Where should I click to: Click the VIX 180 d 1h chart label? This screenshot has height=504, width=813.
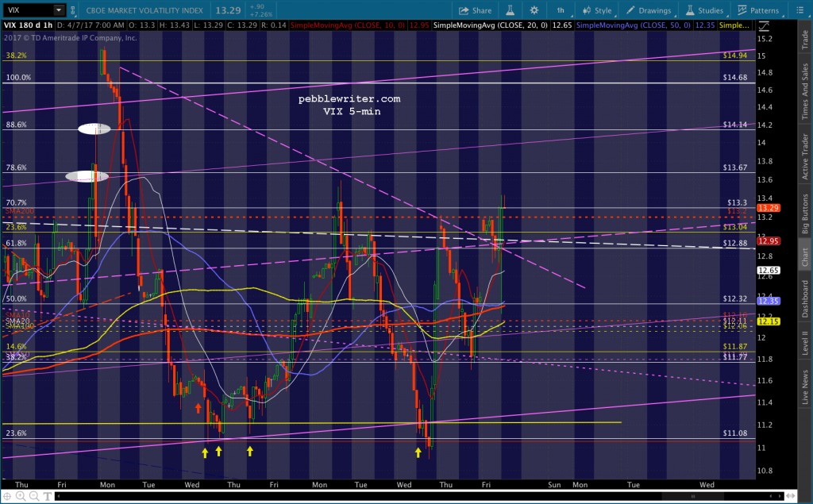pos(29,25)
